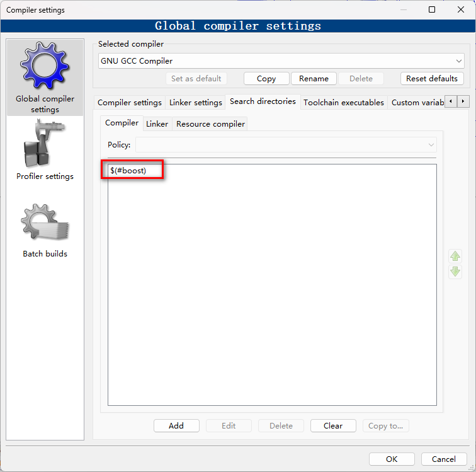Viewport: 476px width, 472px height.
Task: Open Toolchain executables tab
Action: [x=344, y=103]
